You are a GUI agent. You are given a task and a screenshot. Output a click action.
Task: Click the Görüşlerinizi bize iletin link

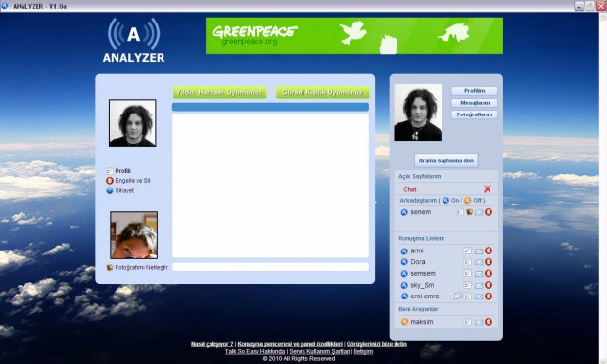click(377, 344)
